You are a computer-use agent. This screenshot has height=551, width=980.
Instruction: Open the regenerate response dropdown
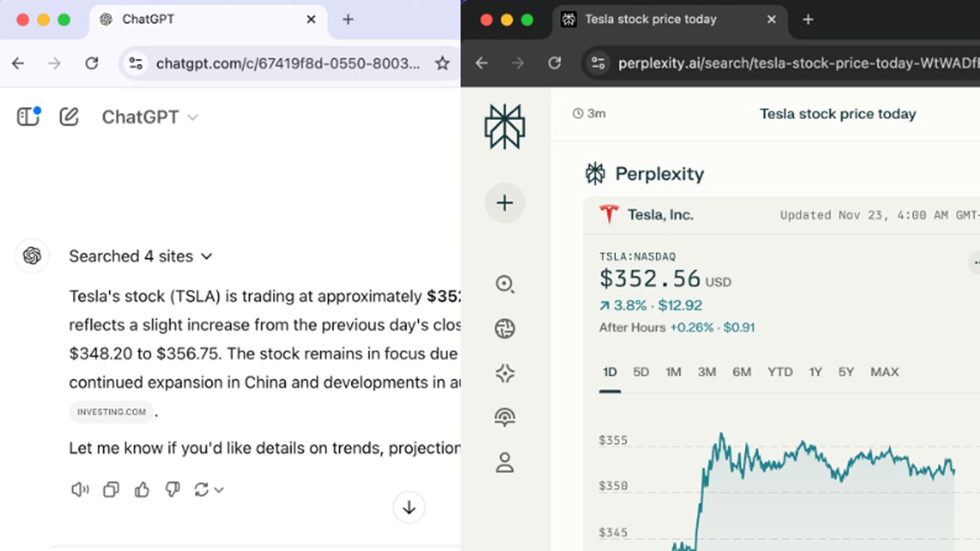[209, 489]
